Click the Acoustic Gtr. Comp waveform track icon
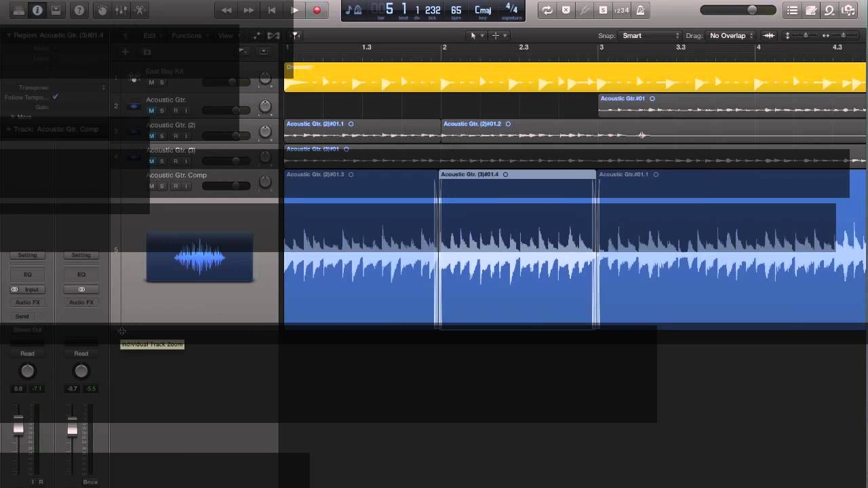 pyautogui.click(x=199, y=258)
